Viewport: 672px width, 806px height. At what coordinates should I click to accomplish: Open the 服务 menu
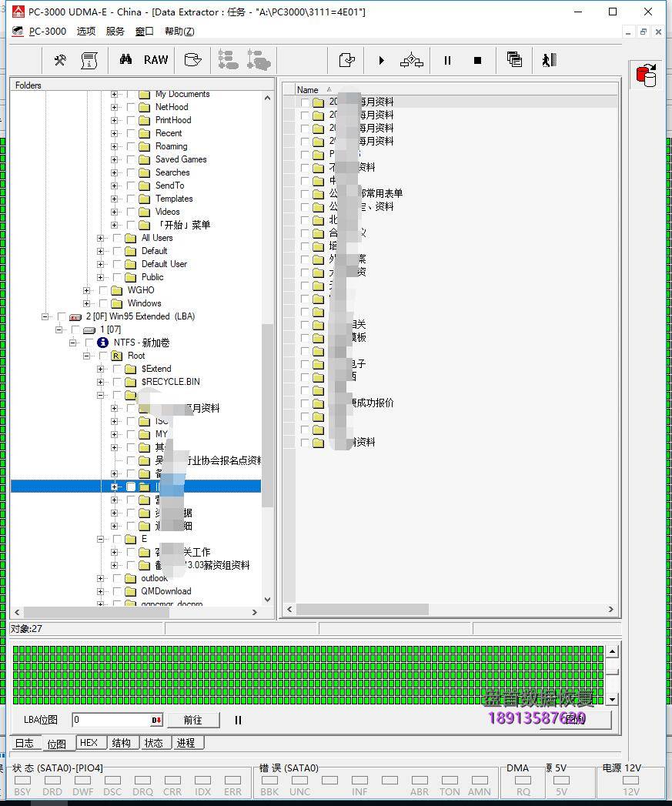(115, 32)
